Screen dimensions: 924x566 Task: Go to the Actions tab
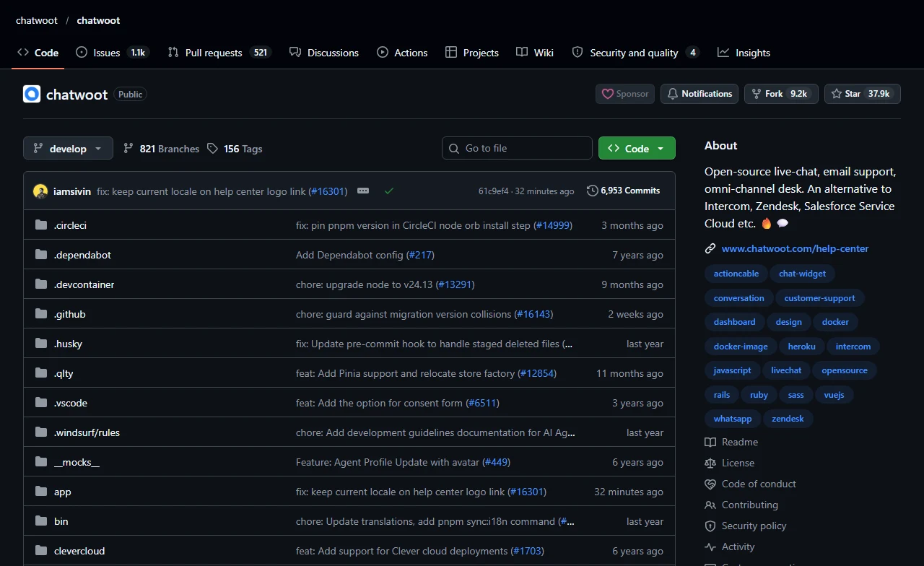click(402, 53)
